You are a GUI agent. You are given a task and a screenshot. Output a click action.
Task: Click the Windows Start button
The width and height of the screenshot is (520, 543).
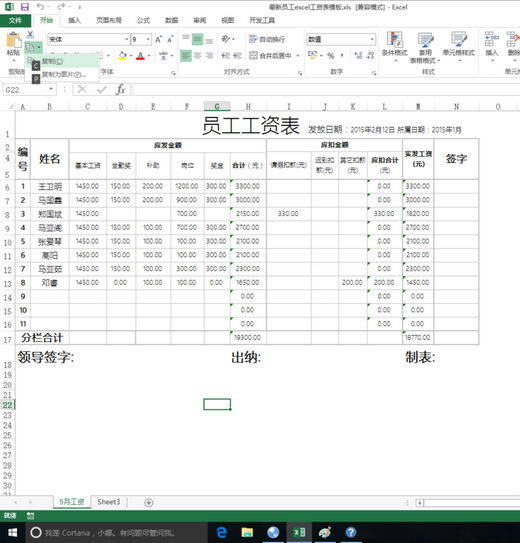click(x=12, y=533)
